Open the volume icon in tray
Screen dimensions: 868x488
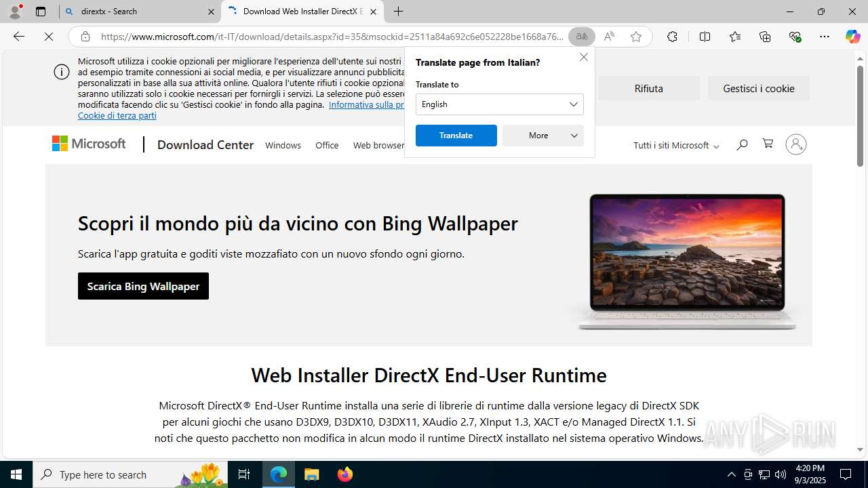click(x=781, y=474)
